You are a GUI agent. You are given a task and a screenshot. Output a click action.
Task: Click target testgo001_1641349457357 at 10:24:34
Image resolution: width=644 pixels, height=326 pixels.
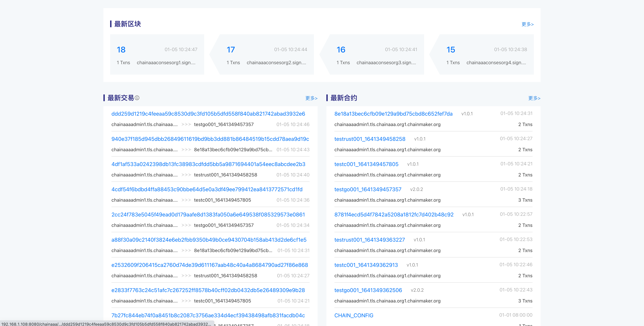pyautogui.click(x=224, y=225)
